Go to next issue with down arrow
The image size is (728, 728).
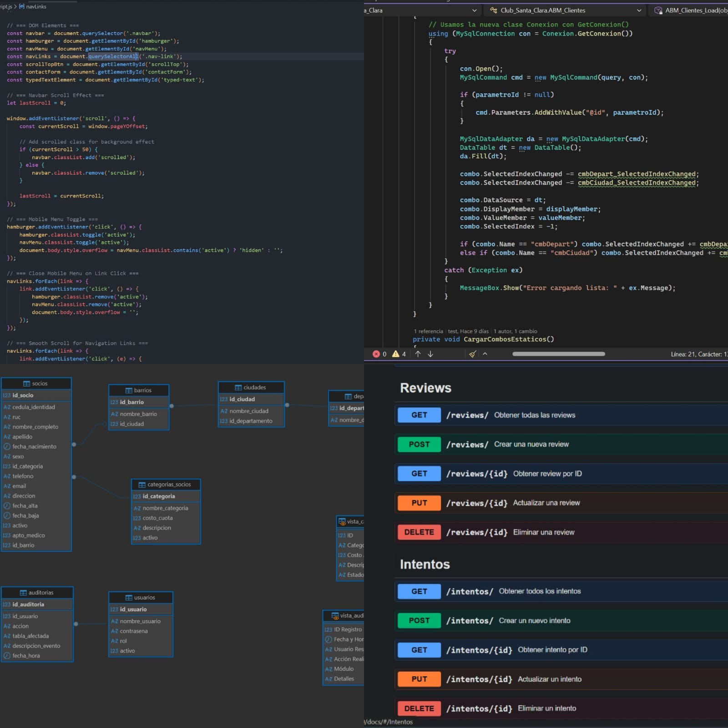point(430,354)
